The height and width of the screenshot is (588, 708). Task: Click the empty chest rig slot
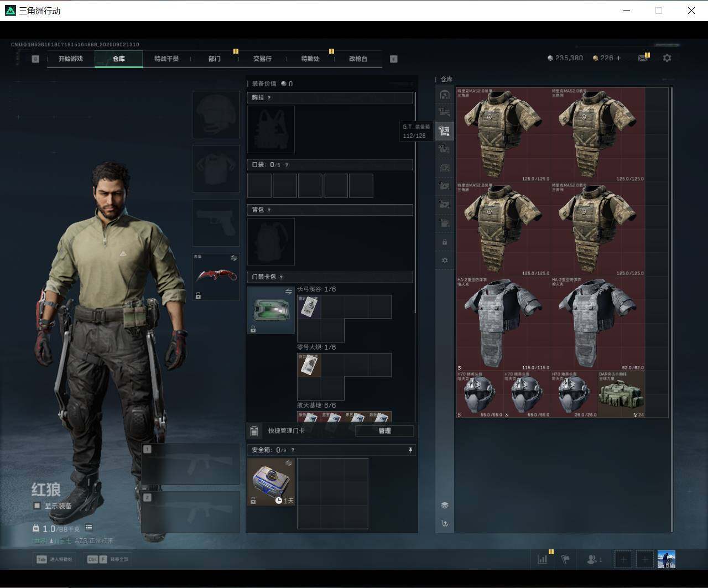271,129
